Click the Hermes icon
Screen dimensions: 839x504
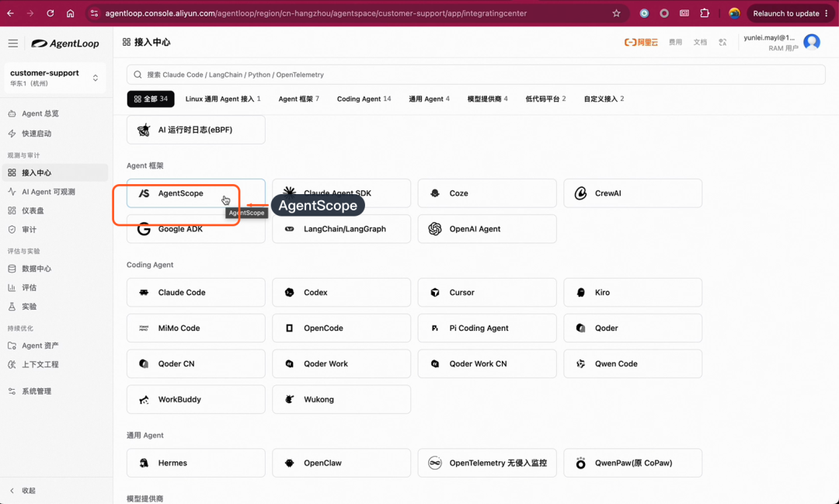(x=144, y=464)
